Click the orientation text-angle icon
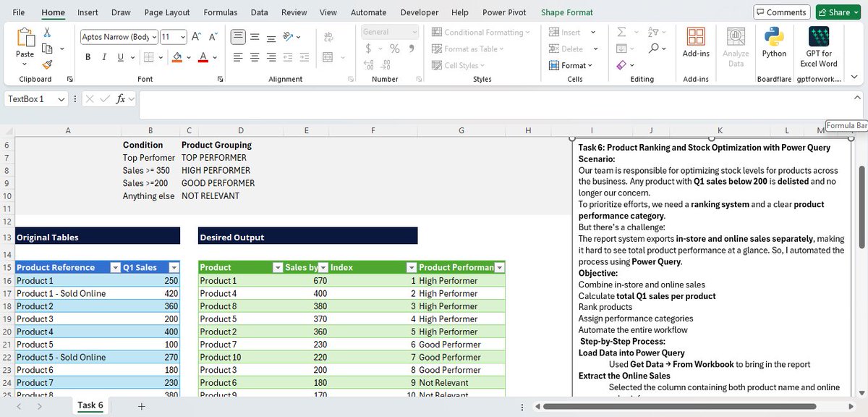This screenshot has width=868, height=417. (288, 37)
